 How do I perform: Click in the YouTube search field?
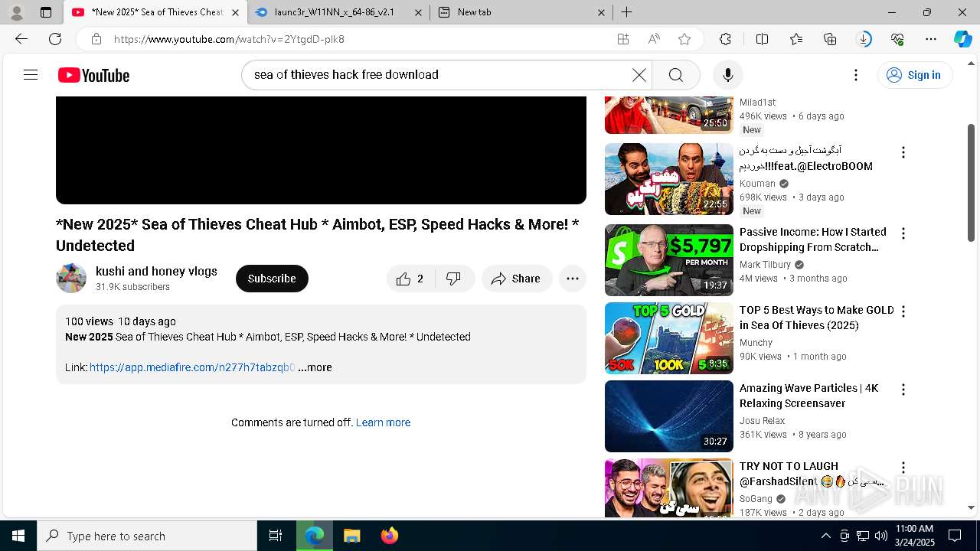click(438, 75)
